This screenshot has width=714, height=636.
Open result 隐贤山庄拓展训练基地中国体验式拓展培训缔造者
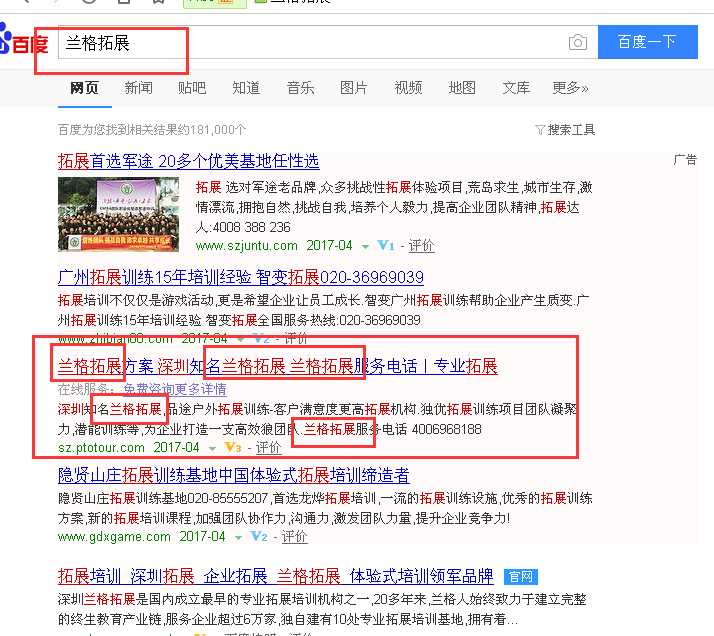point(234,476)
